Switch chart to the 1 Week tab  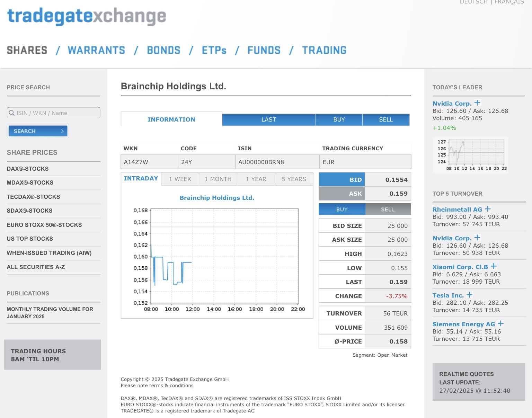coord(180,179)
